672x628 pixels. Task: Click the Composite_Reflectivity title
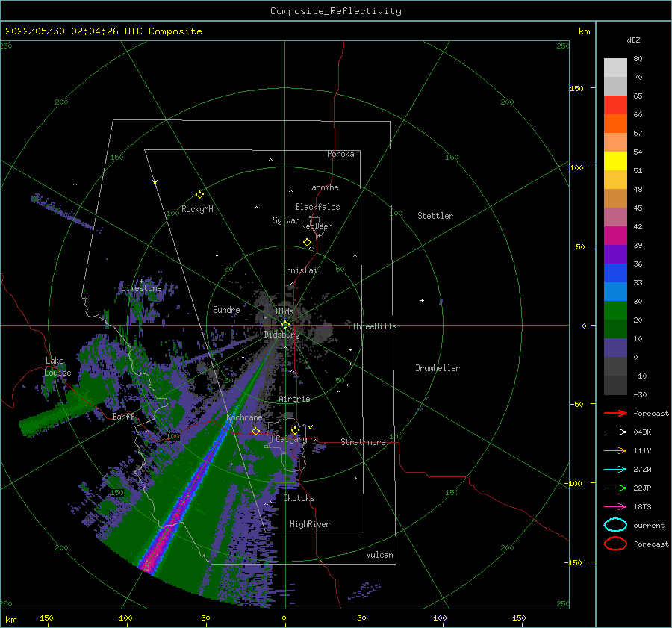pos(336,11)
